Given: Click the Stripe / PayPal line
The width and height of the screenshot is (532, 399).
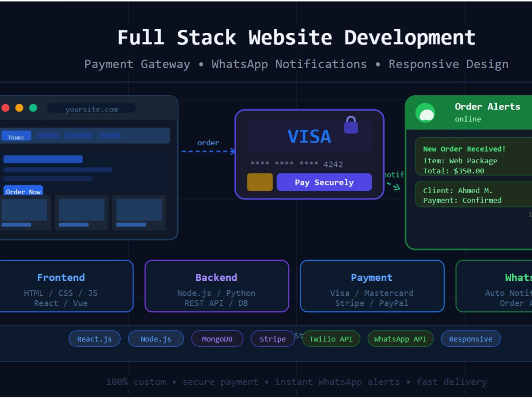Looking at the screenshot, I should point(371,303).
